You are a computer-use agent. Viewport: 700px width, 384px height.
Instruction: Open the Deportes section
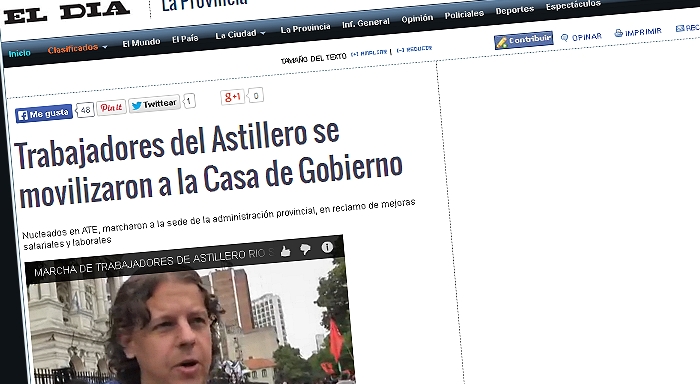click(x=514, y=10)
